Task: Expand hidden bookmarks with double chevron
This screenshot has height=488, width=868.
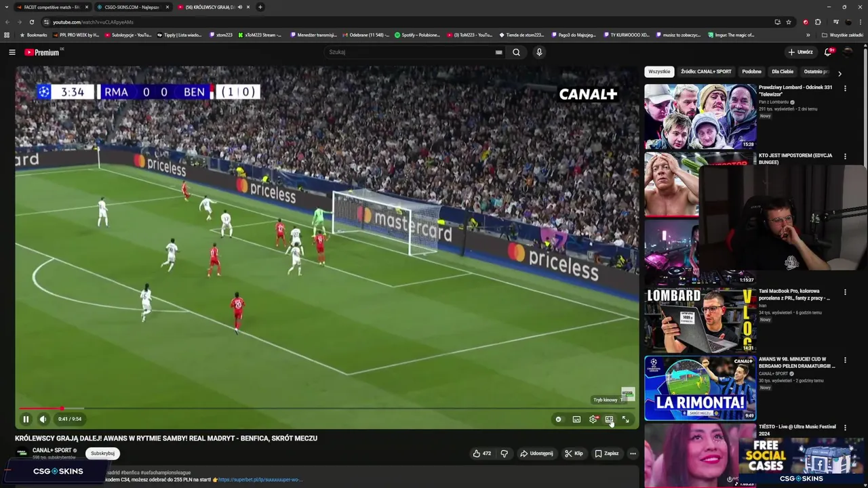Action: (808, 35)
